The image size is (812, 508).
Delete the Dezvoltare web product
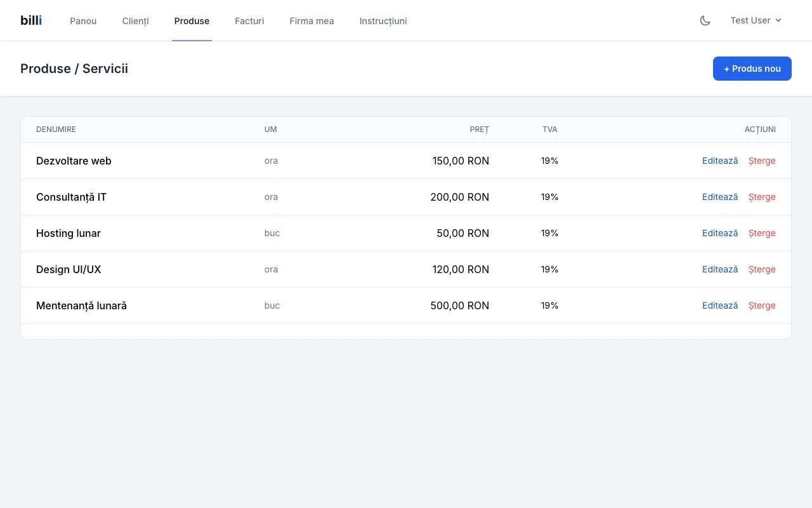click(x=761, y=161)
